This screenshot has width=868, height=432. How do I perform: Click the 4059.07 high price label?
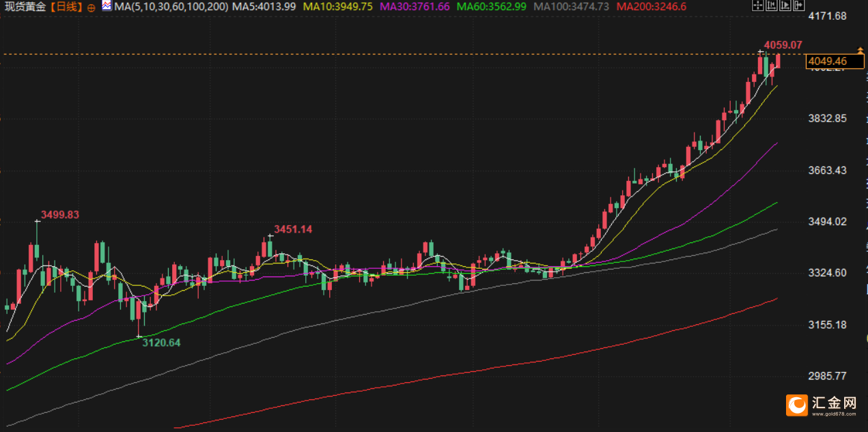click(783, 45)
